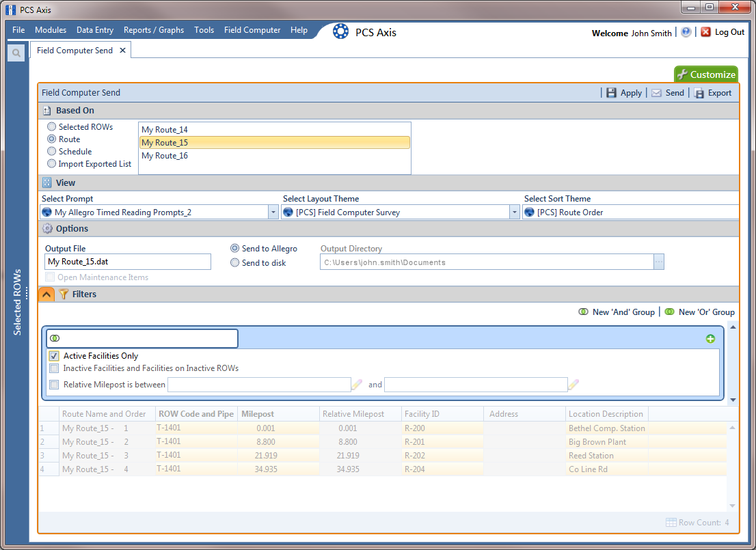Select Import Exported List radio button
The image size is (756, 550).
pyautogui.click(x=51, y=164)
